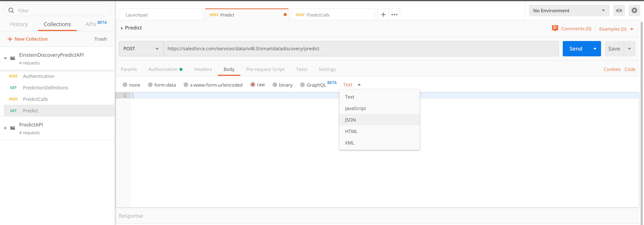The width and height of the screenshot is (644, 225).
Task: Click the request URL input field
Action: pos(361,49)
